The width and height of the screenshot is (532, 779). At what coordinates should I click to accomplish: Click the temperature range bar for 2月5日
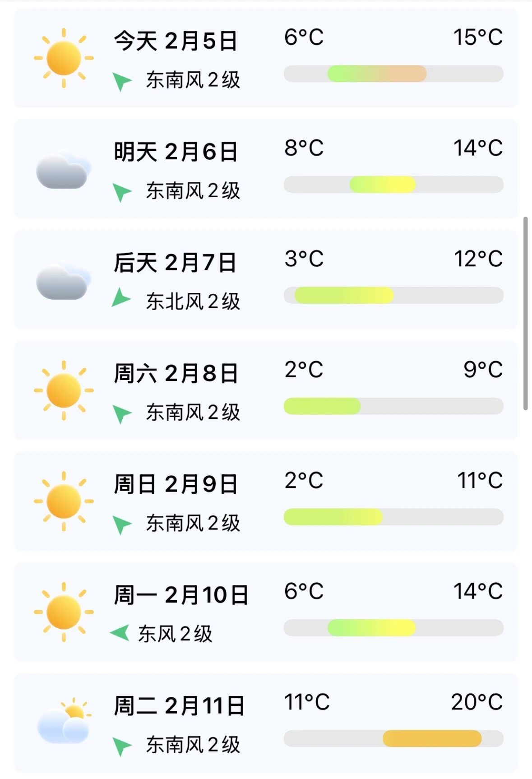[393, 74]
